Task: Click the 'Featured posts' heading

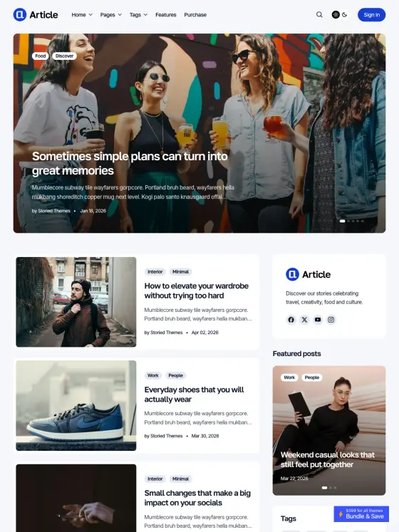Action: (296, 353)
